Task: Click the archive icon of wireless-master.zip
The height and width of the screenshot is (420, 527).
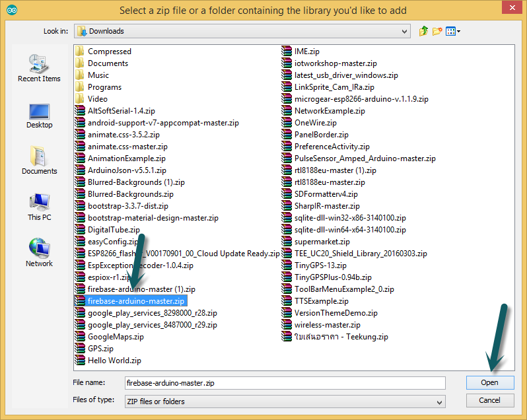Action: (x=287, y=325)
